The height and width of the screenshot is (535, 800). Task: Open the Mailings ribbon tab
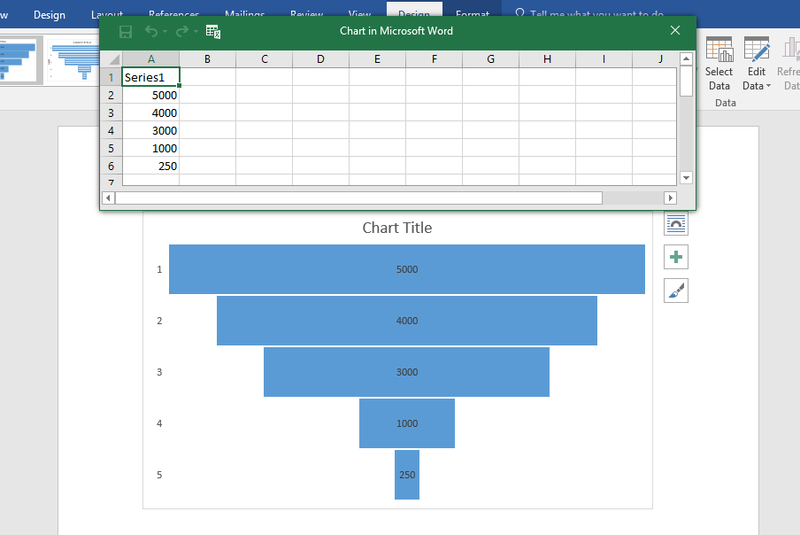click(245, 14)
